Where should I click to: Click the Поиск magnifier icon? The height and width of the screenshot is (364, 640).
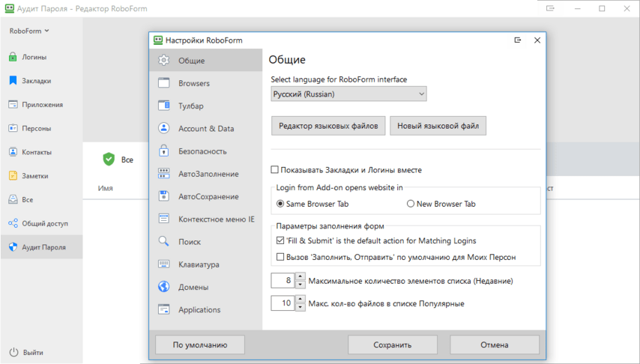(163, 241)
